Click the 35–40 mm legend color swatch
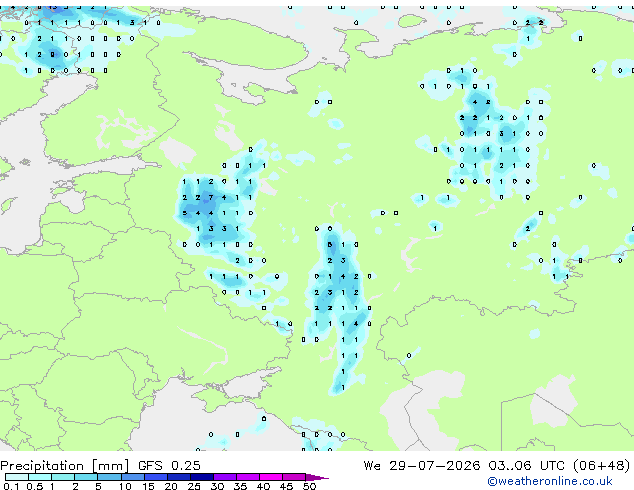The width and height of the screenshot is (634, 490). (x=247, y=477)
